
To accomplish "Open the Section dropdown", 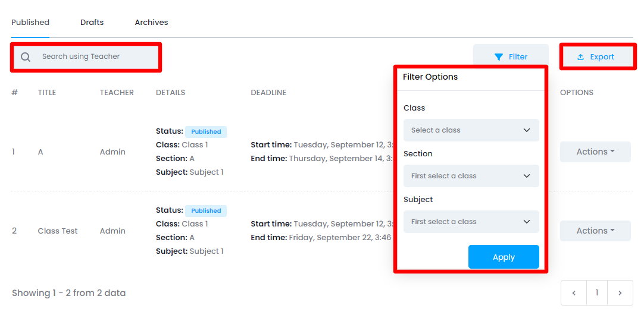I will (471, 176).
